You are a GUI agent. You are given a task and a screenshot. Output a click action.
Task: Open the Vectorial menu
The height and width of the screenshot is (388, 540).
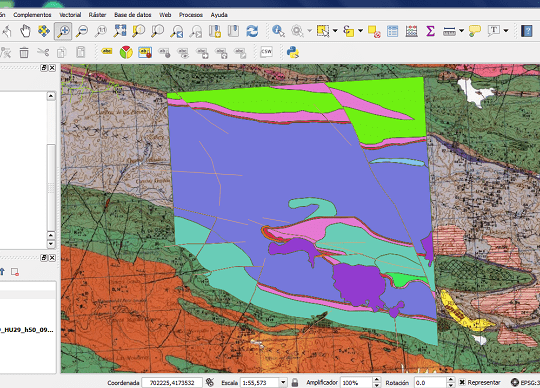(70, 15)
